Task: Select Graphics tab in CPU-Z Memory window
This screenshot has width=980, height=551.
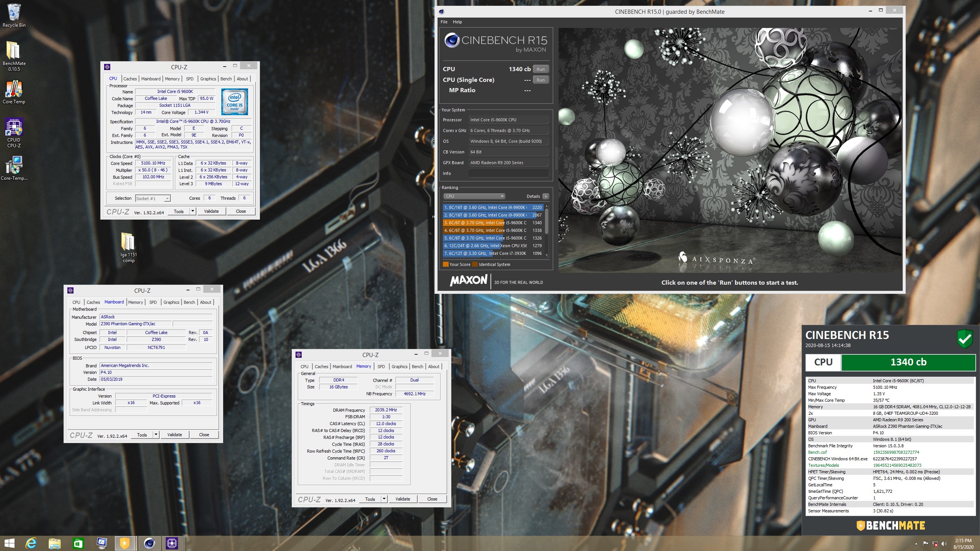Action: click(400, 367)
